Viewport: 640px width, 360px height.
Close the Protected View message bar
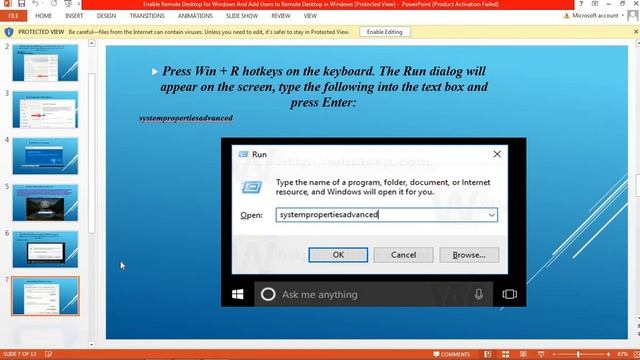(636, 31)
